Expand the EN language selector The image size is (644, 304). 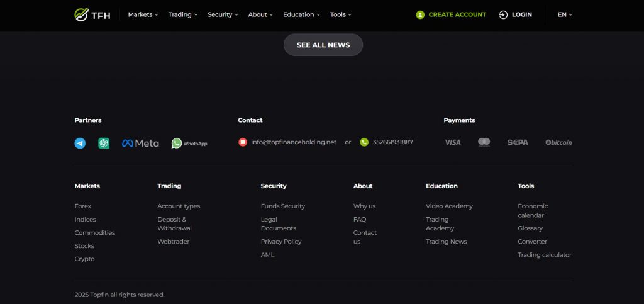pos(565,14)
